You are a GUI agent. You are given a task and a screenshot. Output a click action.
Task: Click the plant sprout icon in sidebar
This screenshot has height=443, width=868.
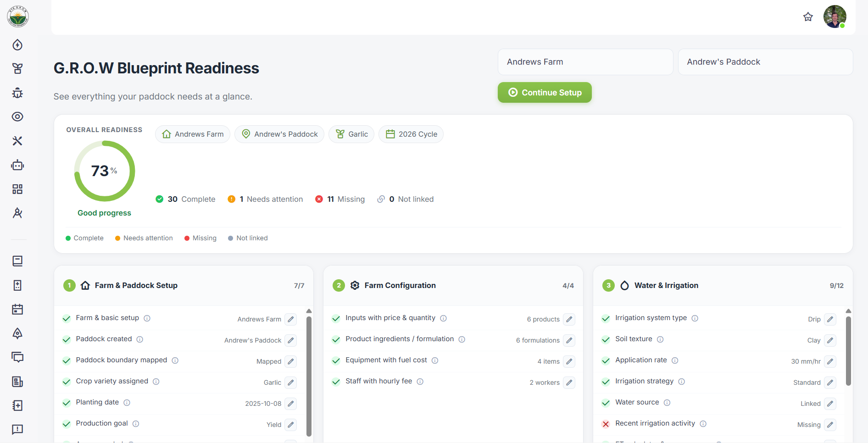pos(17,69)
